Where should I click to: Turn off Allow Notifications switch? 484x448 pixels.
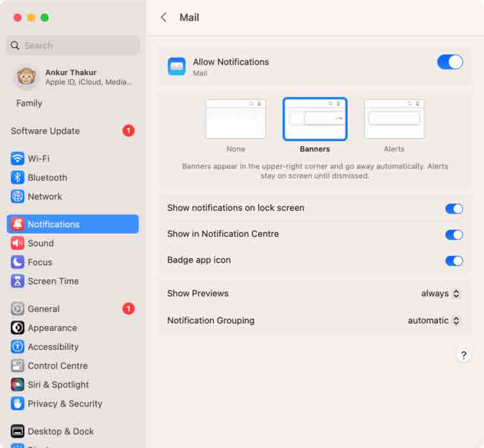pos(450,62)
